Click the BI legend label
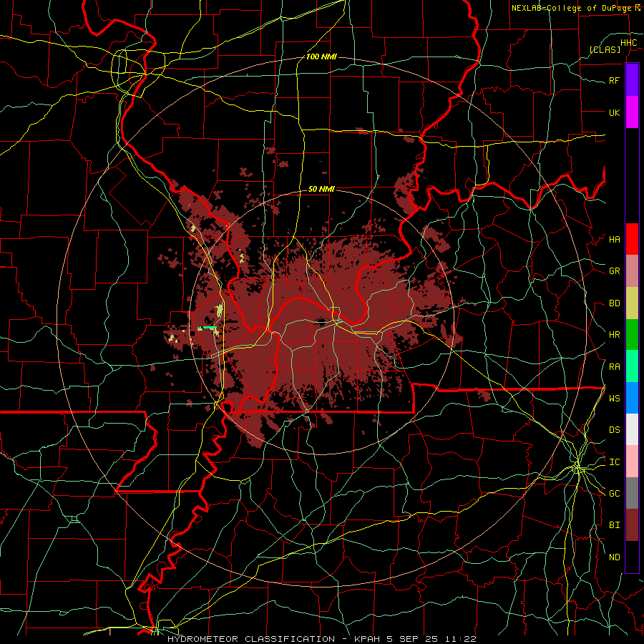 tap(614, 525)
